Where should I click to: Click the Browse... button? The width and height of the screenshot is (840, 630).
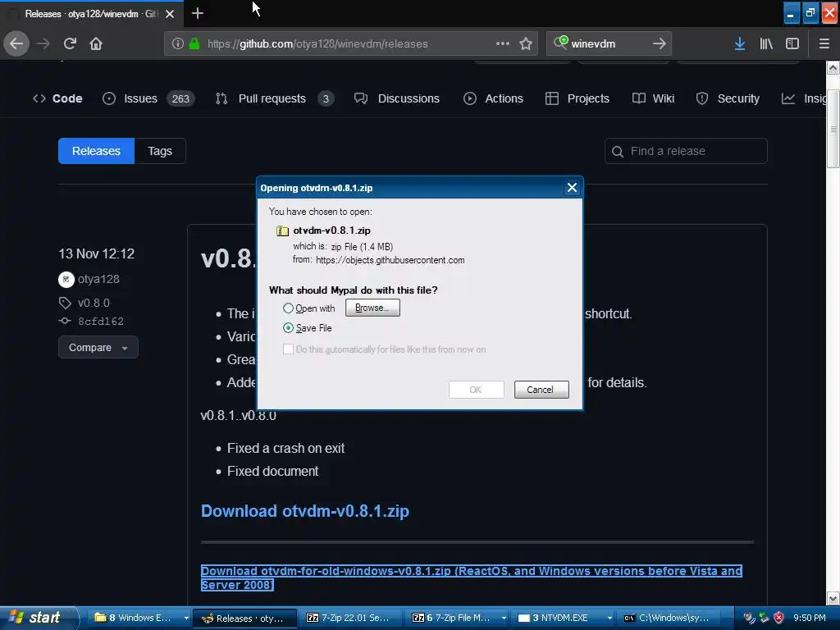372,308
